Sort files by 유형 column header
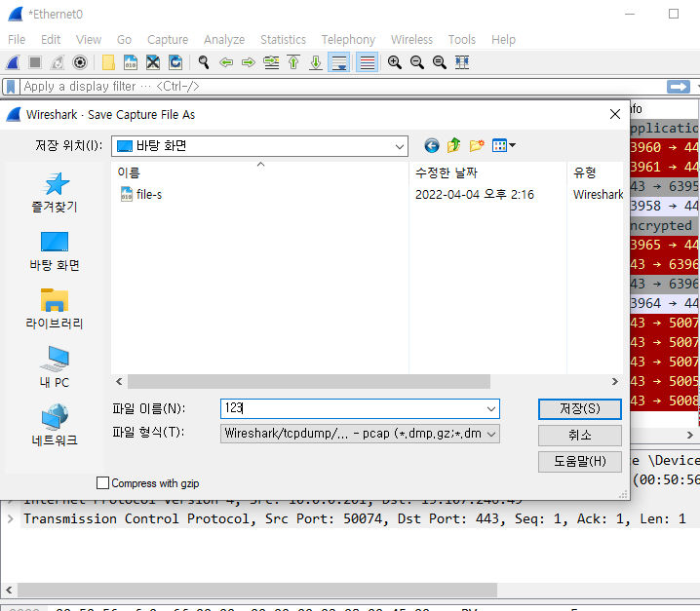Viewport: 700px width, 611px height. point(595,172)
